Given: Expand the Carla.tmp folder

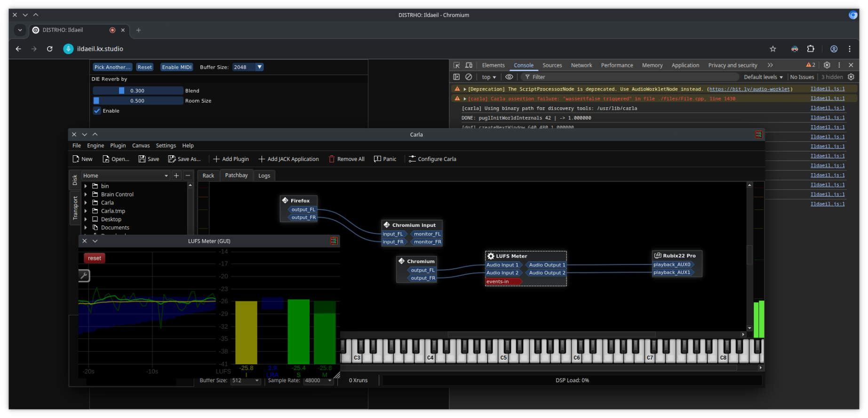Looking at the screenshot, I should 86,211.
